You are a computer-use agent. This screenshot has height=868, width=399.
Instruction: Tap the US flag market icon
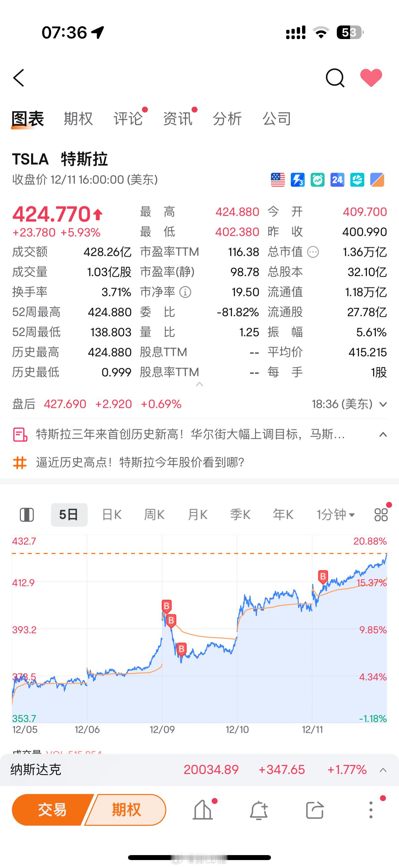tap(278, 180)
